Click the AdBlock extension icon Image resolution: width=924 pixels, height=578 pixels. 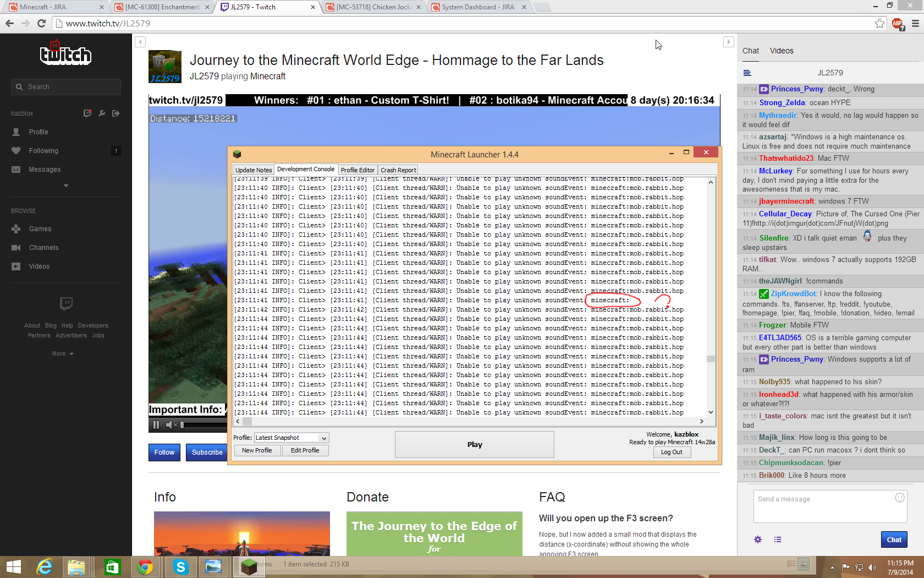(x=897, y=23)
